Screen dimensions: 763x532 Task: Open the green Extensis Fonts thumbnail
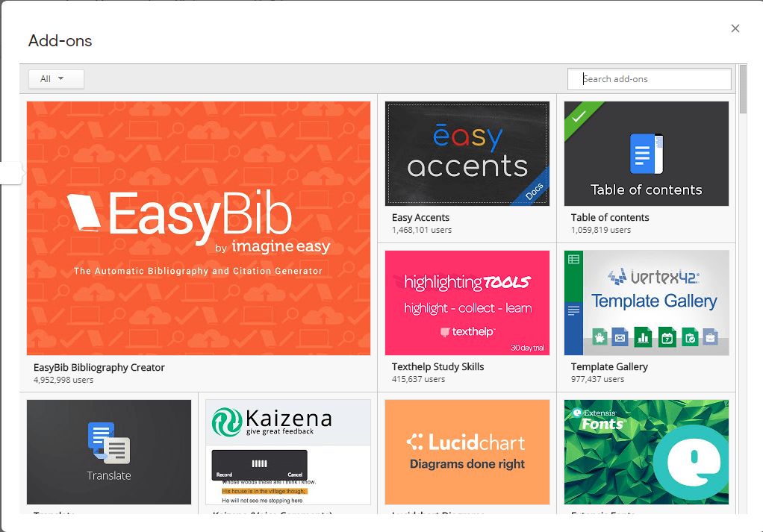647,452
